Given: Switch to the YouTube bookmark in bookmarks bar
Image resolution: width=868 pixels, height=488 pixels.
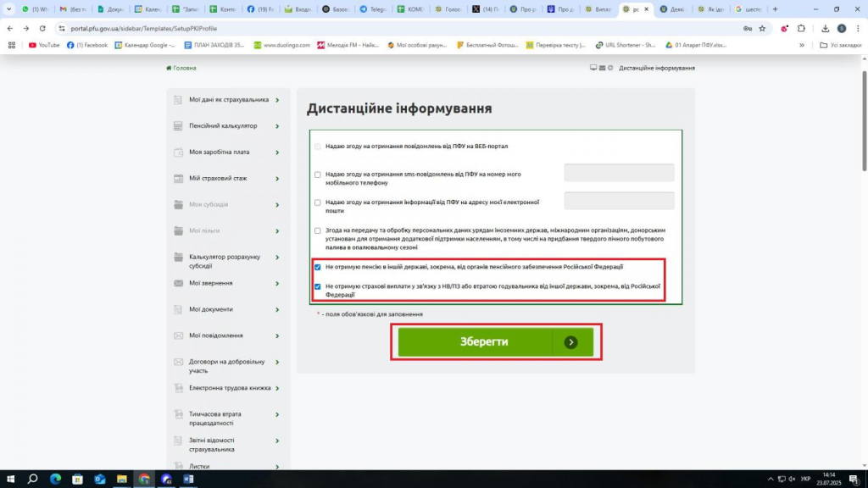Looking at the screenshot, I should pos(44,45).
